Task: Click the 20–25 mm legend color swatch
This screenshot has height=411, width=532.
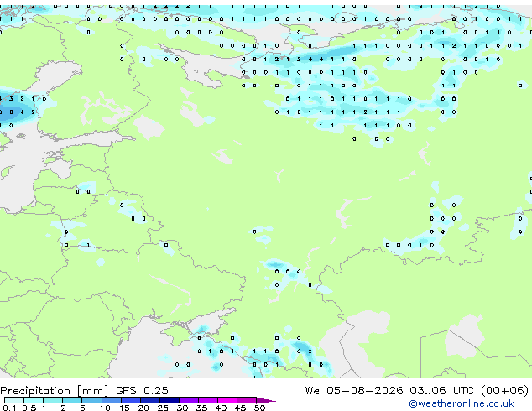Action: (x=150, y=400)
